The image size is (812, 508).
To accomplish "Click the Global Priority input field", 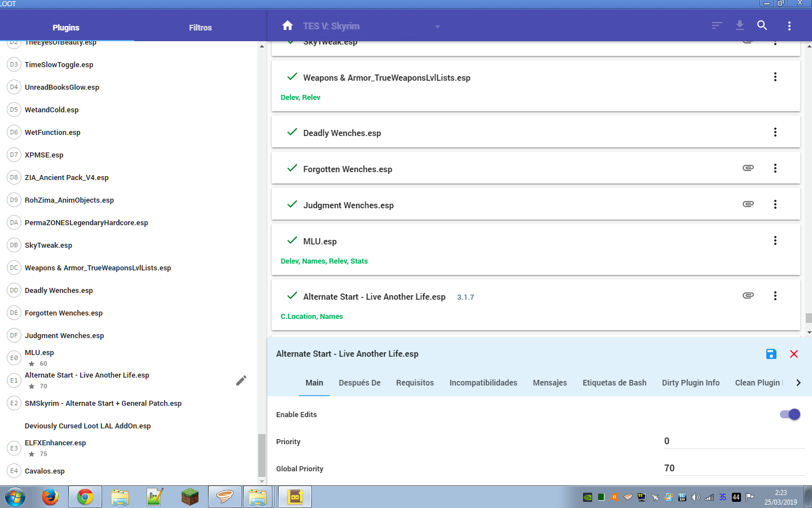I will [x=733, y=468].
